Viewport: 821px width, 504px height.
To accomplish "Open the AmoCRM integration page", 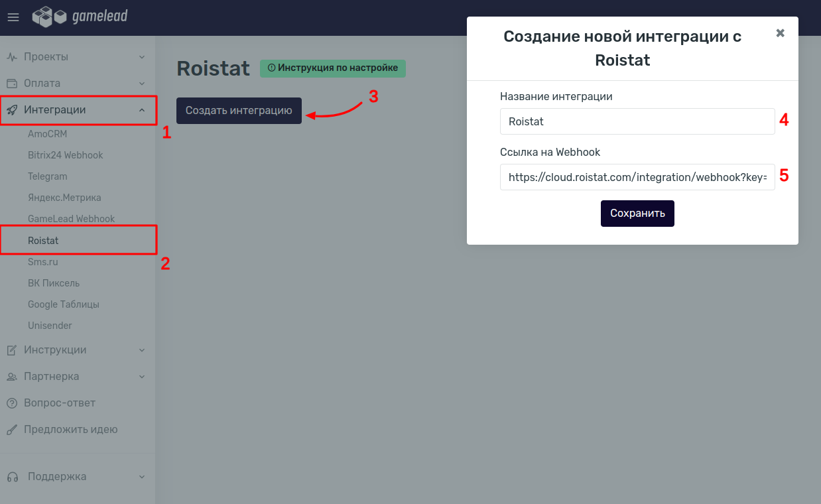I will pyautogui.click(x=47, y=134).
